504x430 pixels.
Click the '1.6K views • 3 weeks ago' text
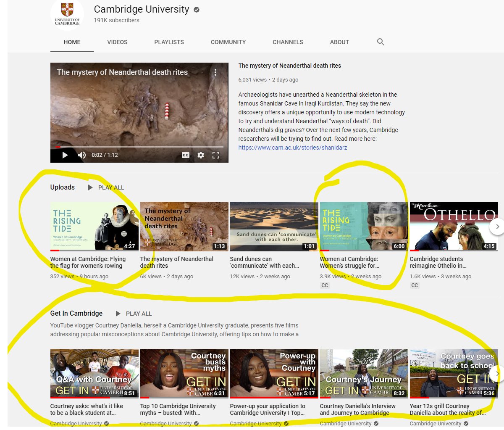point(441,277)
